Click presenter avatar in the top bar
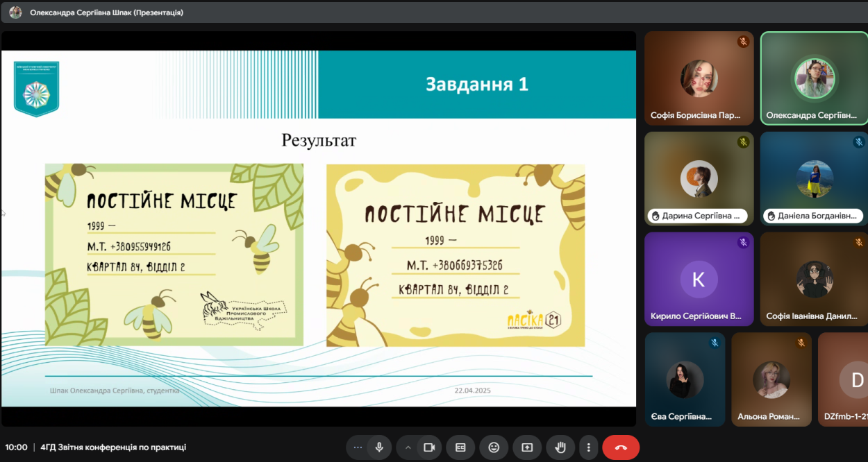This screenshot has height=462, width=868. 15,12
